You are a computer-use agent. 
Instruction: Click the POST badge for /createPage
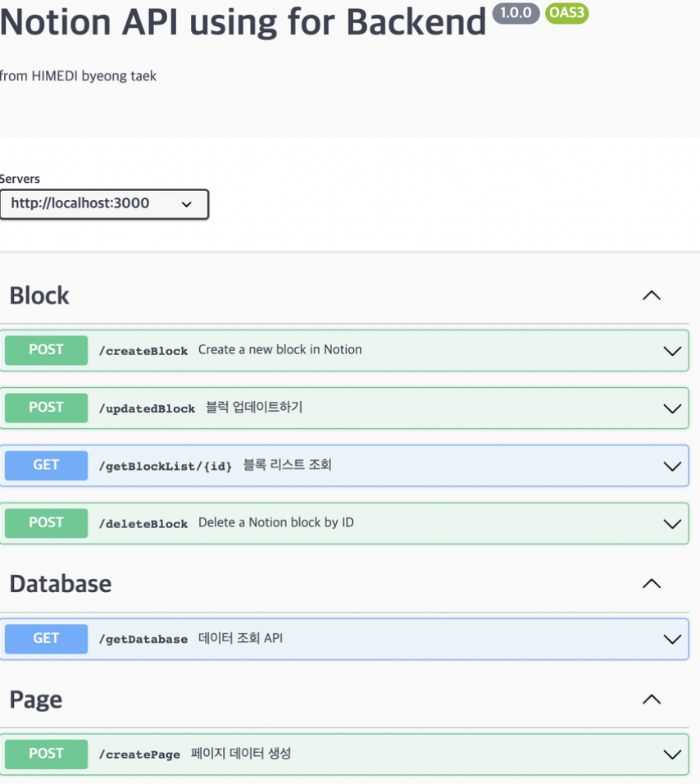tap(46, 754)
